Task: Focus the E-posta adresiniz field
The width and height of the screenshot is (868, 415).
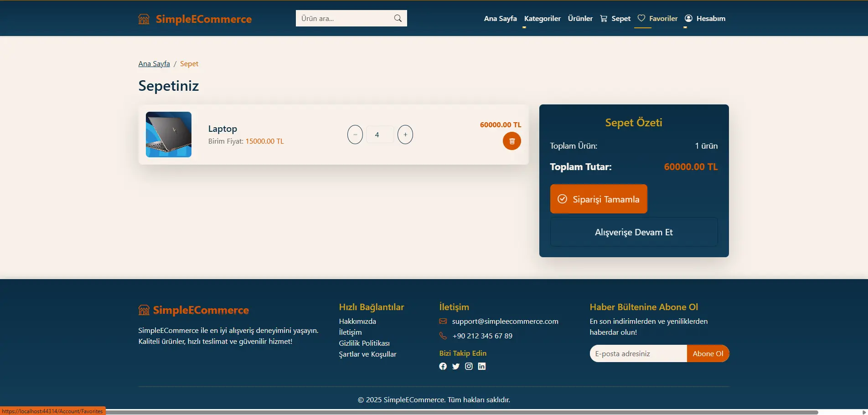Action: [x=638, y=353]
